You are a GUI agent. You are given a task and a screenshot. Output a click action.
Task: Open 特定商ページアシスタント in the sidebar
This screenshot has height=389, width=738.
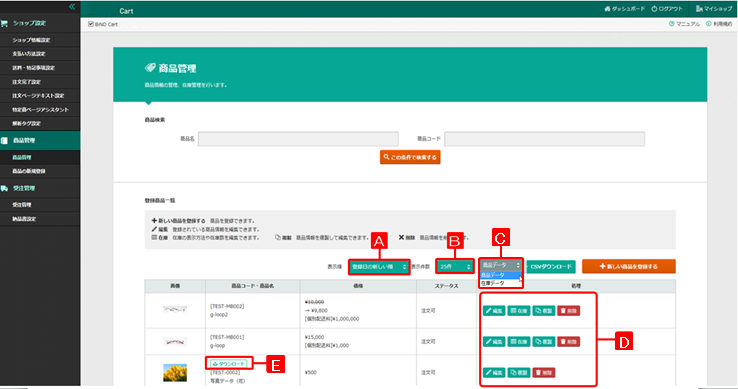pyautogui.click(x=40, y=110)
